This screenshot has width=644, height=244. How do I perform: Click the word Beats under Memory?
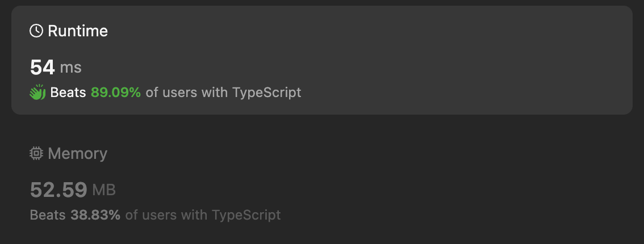(48, 215)
